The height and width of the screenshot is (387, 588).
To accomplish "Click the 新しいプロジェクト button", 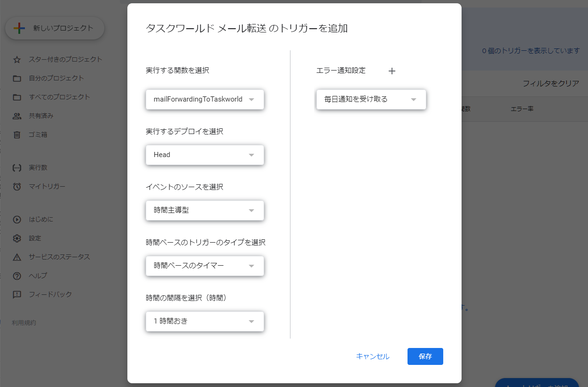I will tap(55, 28).
